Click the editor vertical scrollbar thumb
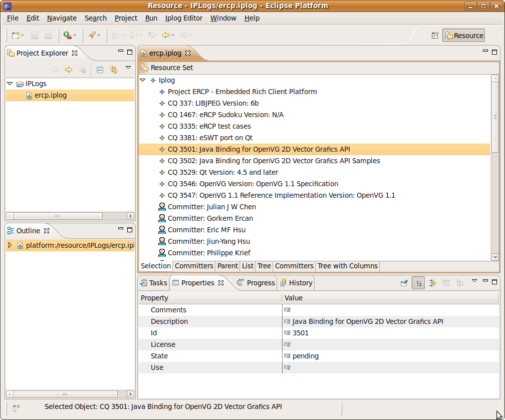The height and width of the screenshot is (420, 505). (495, 118)
